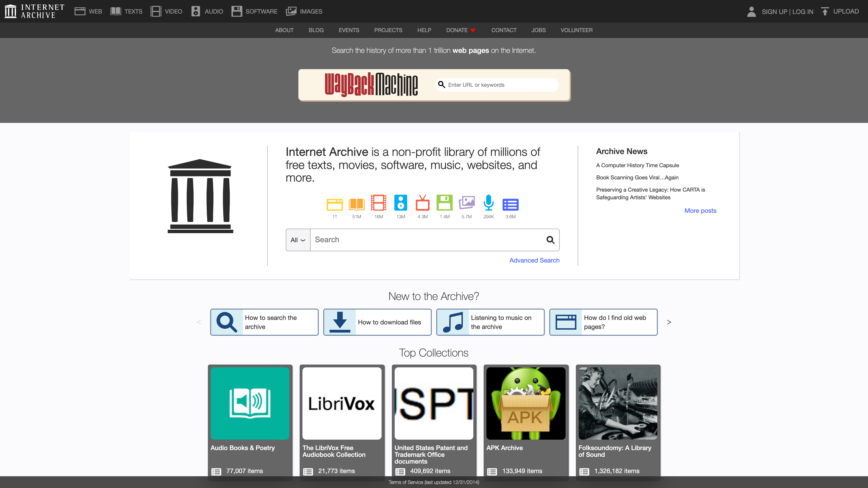The image size is (868, 488).
Task: Open 'How to search the archive' card
Action: 264,322
